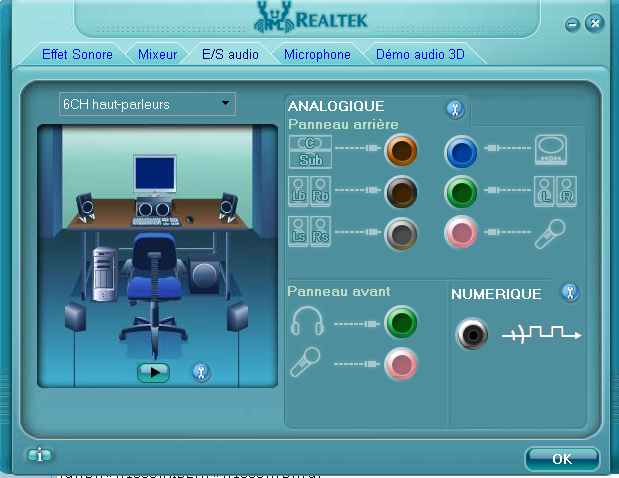This screenshot has height=478, width=619.
Task: Click the pink front panel microphone jack
Action: tap(401, 363)
